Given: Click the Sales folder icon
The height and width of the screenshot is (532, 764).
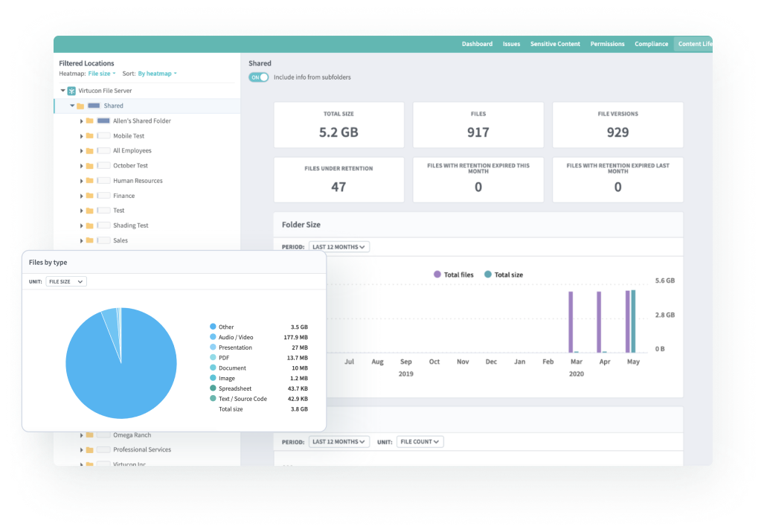Looking at the screenshot, I should [89, 241].
